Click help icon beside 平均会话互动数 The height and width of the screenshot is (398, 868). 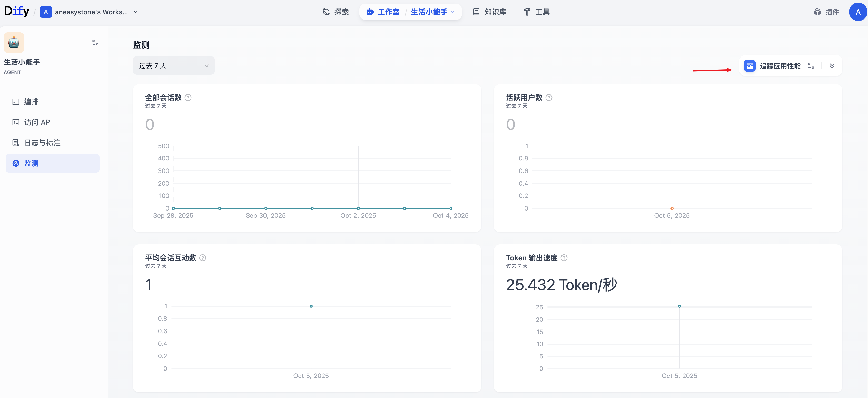click(203, 258)
